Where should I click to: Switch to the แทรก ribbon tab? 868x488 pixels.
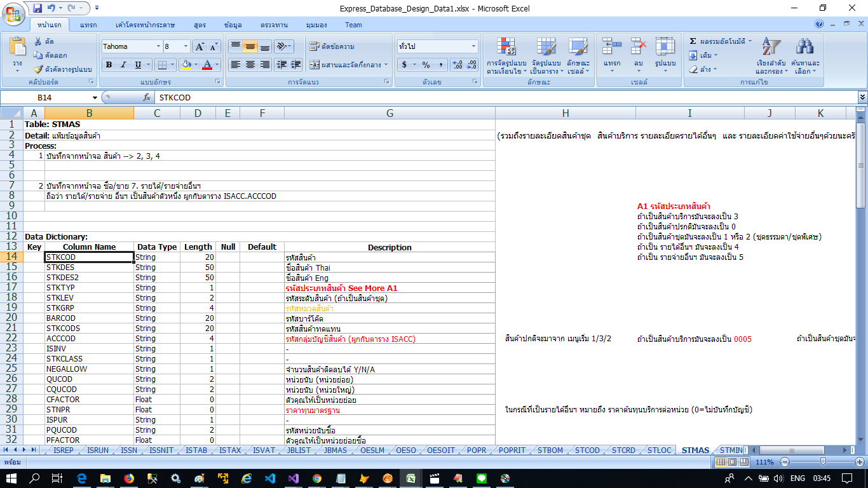pyautogui.click(x=88, y=25)
